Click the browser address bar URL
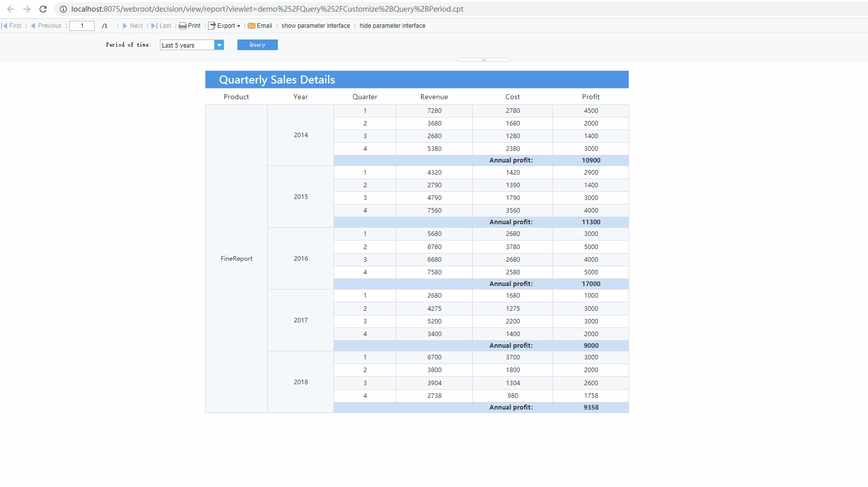Screen dimensions: 868x487 pyautogui.click(x=267, y=9)
